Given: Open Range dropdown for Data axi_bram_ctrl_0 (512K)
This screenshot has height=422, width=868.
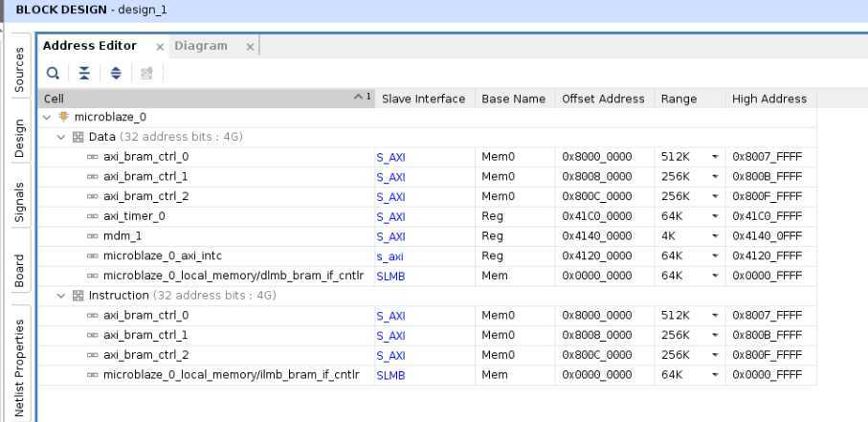Looking at the screenshot, I should pos(715,157).
